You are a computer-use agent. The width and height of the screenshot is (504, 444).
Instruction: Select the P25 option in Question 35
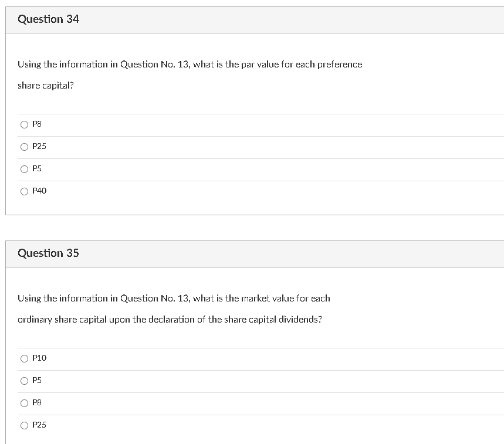click(24, 425)
